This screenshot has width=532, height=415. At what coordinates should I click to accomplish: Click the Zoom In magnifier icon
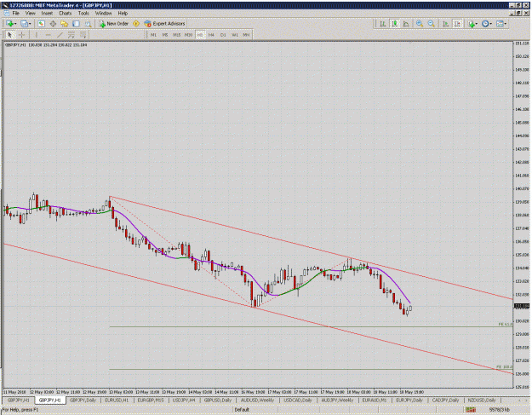[x=420, y=23]
